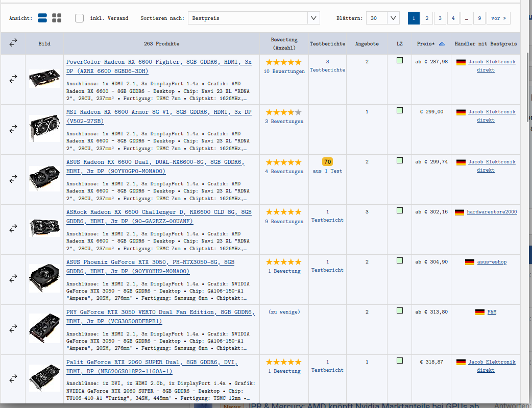Open Jacob Elektronik link for Palit RTX 2060
Screen dimensions: 532x408
click(492, 366)
